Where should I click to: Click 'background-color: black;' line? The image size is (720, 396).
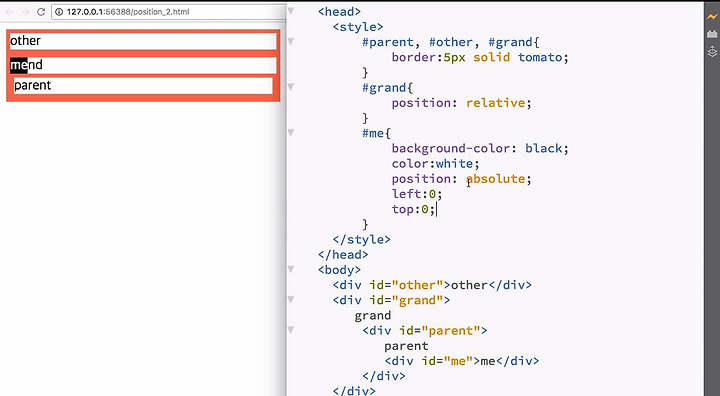tap(480, 148)
